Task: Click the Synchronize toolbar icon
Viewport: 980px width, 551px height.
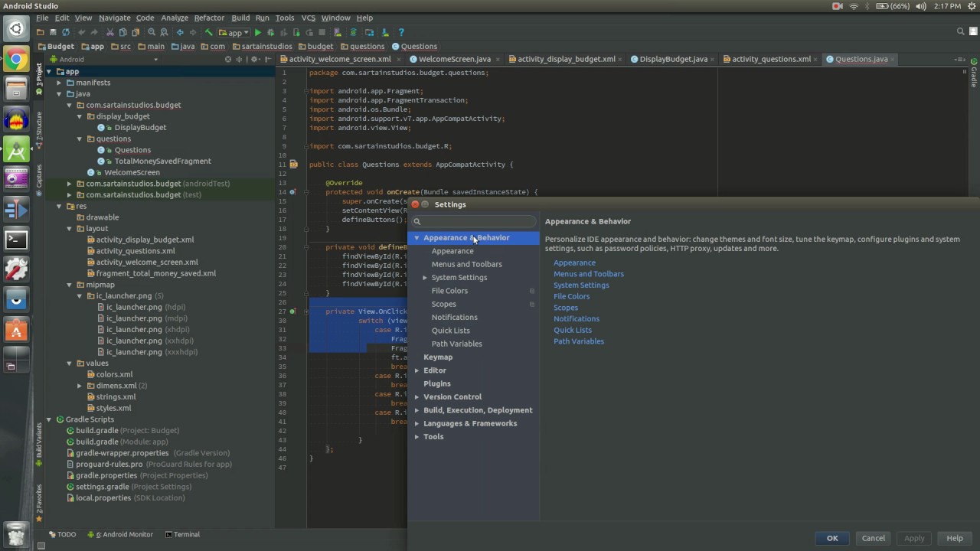Action: (66, 32)
